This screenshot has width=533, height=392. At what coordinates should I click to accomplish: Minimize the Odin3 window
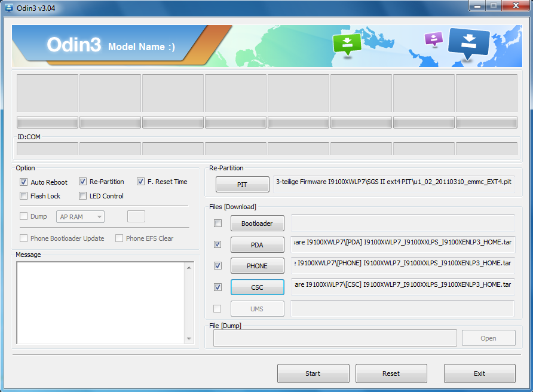coord(477,6)
